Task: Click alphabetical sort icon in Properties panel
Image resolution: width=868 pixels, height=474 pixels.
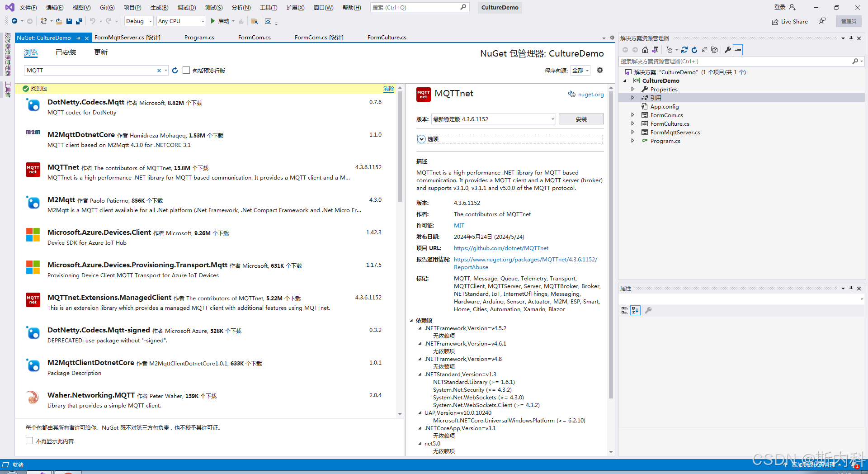Action: pyautogui.click(x=635, y=310)
